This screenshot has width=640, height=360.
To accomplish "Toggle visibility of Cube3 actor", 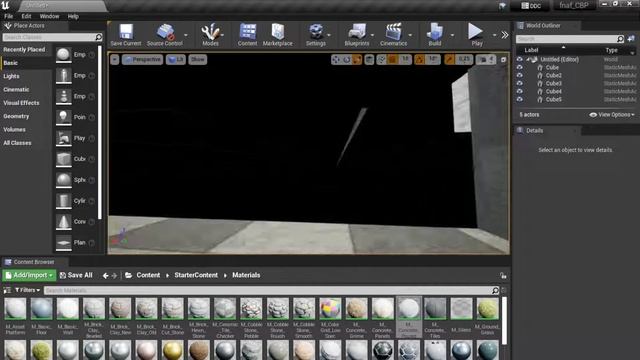I will 519,83.
